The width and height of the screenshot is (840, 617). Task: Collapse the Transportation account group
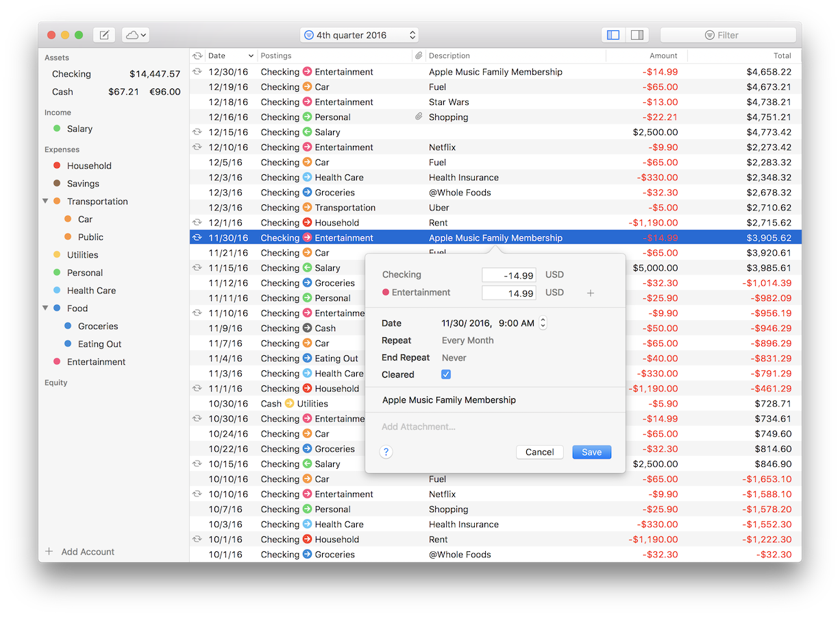[45, 202]
